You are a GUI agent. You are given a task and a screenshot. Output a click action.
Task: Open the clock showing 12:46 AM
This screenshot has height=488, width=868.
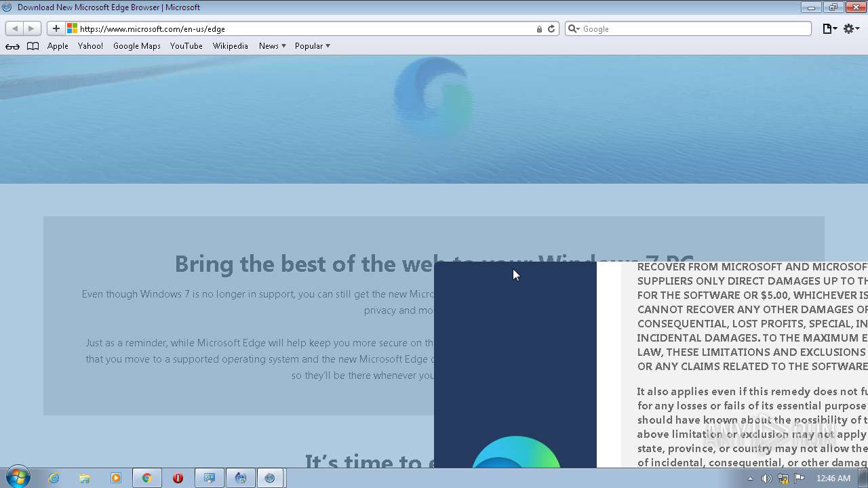click(x=833, y=479)
